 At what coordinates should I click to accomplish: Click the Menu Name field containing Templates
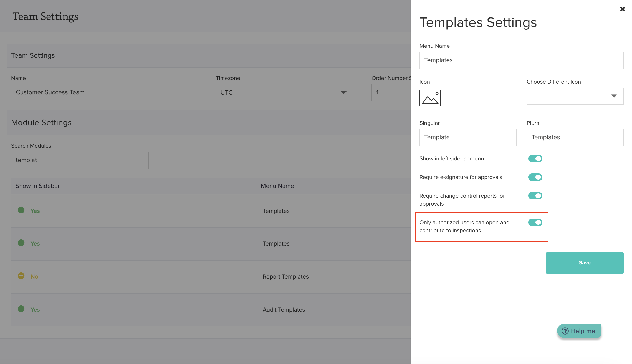pos(521,60)
